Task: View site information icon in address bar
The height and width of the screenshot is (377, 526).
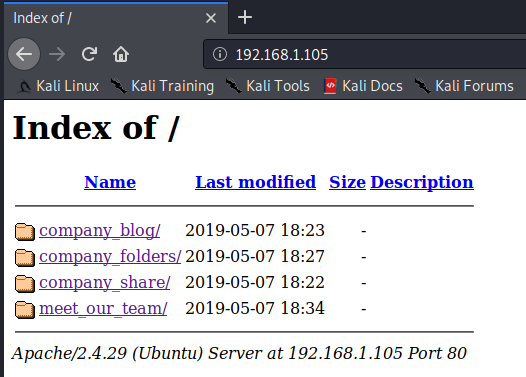Action: pyautogui.click(x=220, y=54)
